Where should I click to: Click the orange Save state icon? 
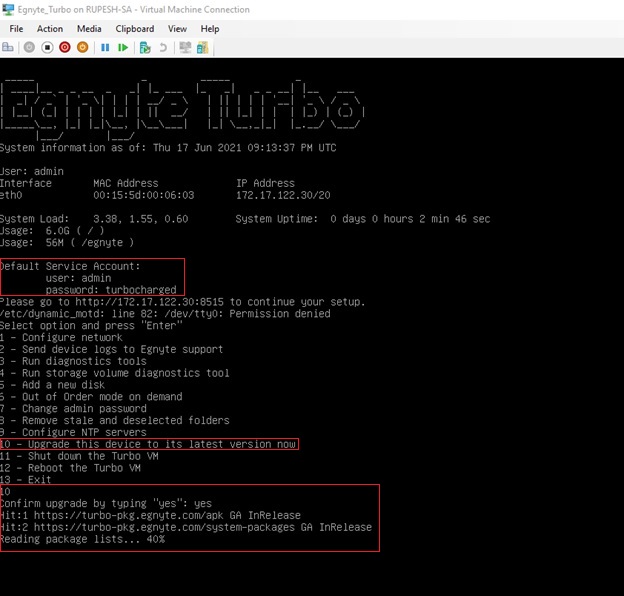83,47
